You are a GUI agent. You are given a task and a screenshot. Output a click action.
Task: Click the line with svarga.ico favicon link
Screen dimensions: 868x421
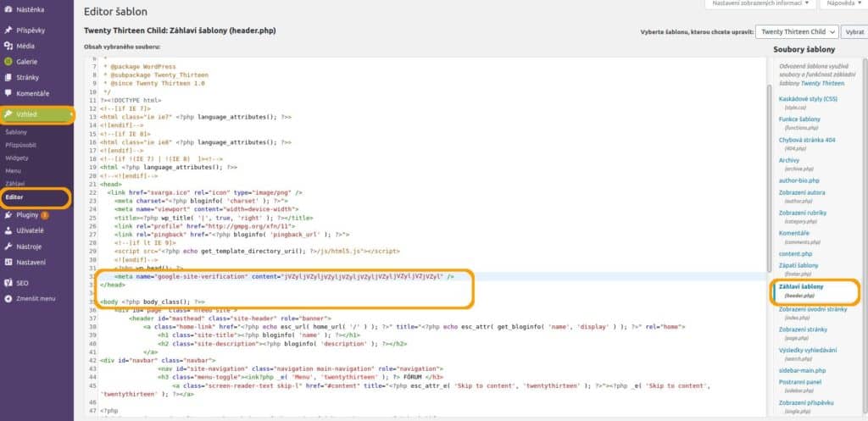click(205, 192)
